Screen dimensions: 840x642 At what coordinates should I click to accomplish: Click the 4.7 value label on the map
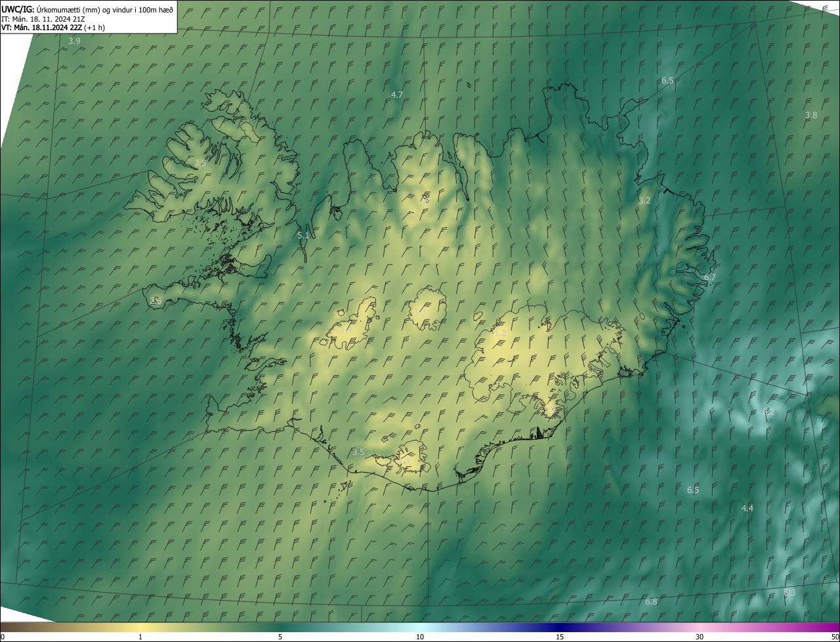tap(397, 95)
